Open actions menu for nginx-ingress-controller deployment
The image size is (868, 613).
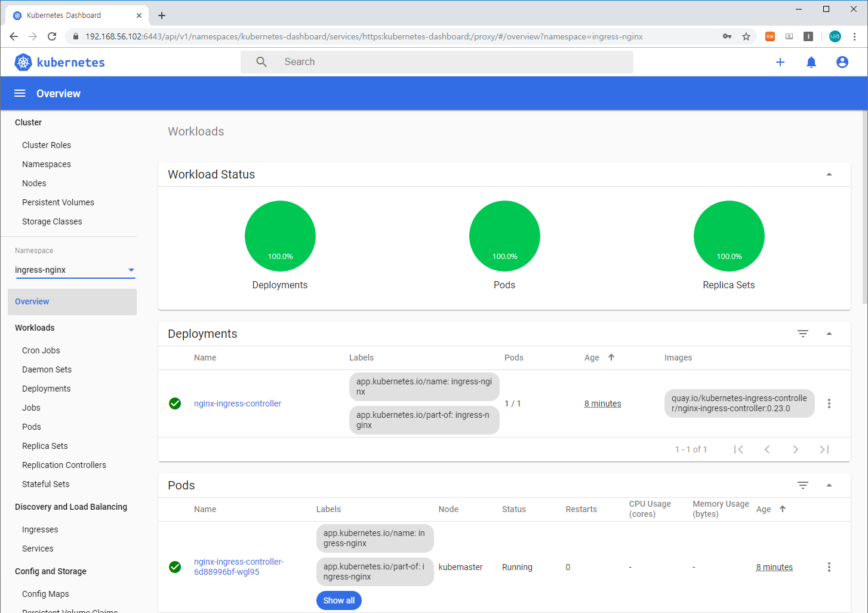(829, 403)
